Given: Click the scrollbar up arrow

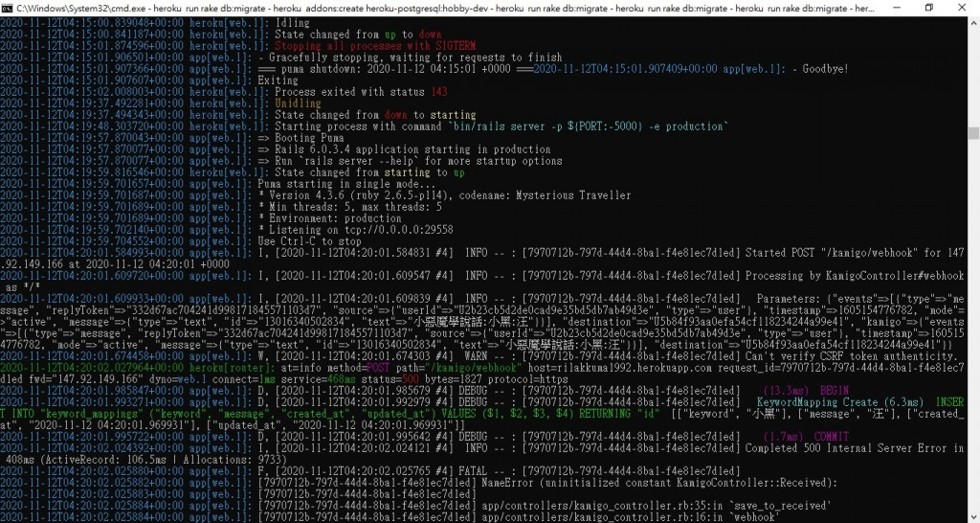Looking at the screenshot, I should (973, 23).
